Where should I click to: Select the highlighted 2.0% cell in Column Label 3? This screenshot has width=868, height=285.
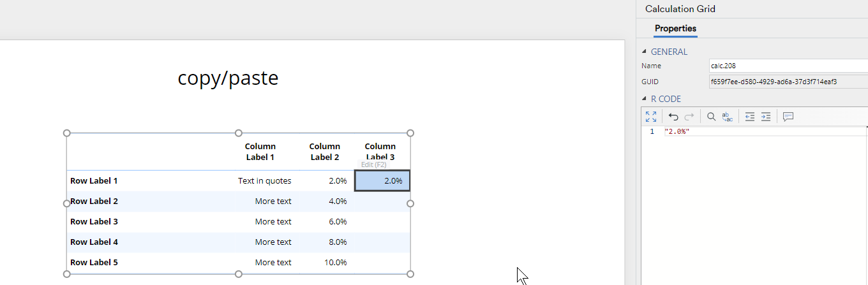click(382, 180)
